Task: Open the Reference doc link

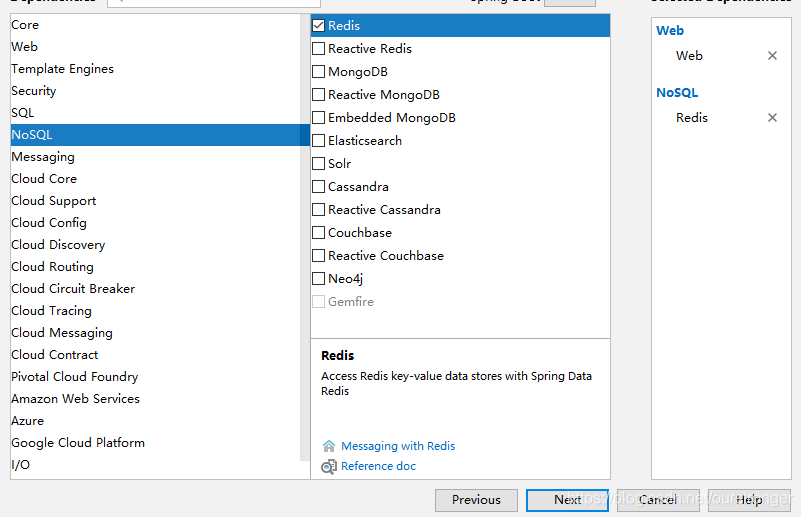Action: click(378, 466)
